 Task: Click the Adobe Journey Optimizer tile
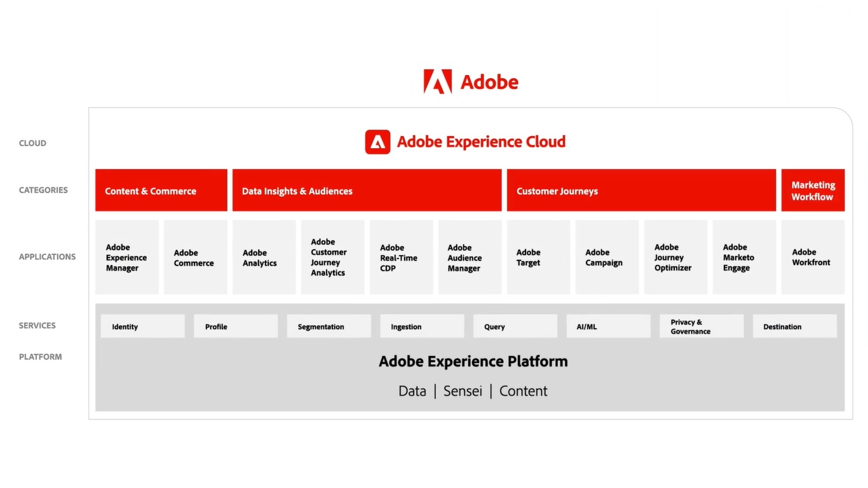point(676,257)
